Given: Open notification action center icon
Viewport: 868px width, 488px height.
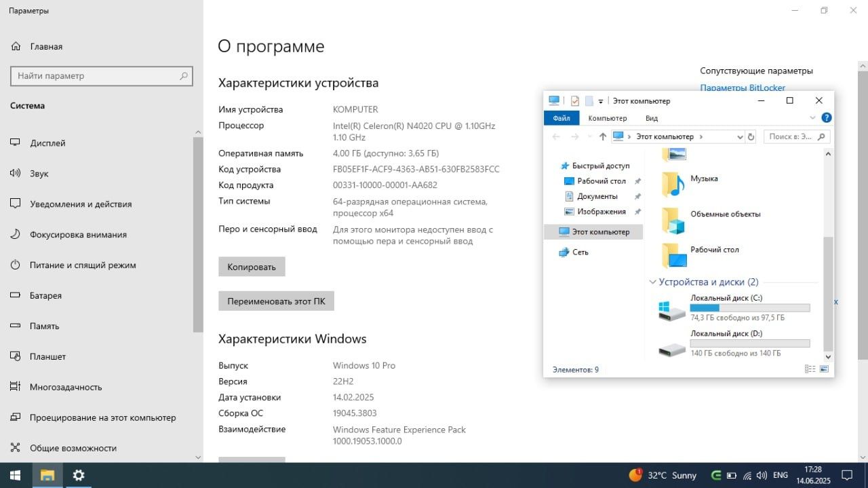Looking at the screenshot, I should [x=847, y=475].
